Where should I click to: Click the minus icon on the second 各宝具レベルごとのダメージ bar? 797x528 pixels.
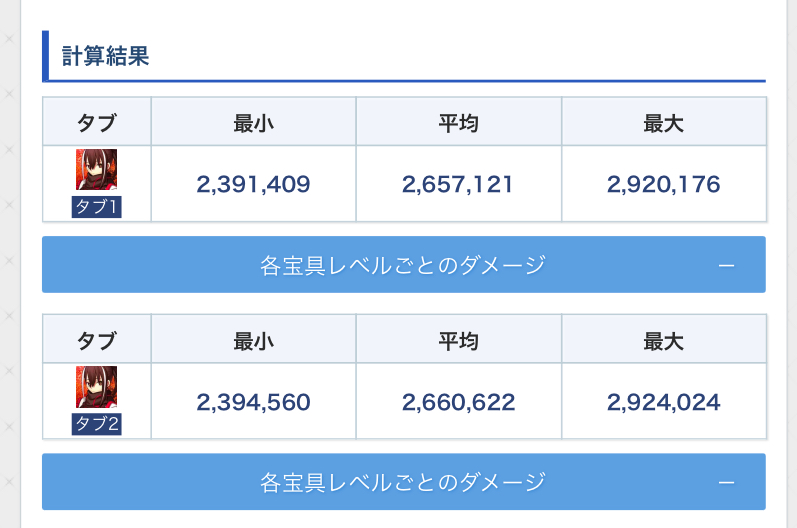tap(727, 482)
